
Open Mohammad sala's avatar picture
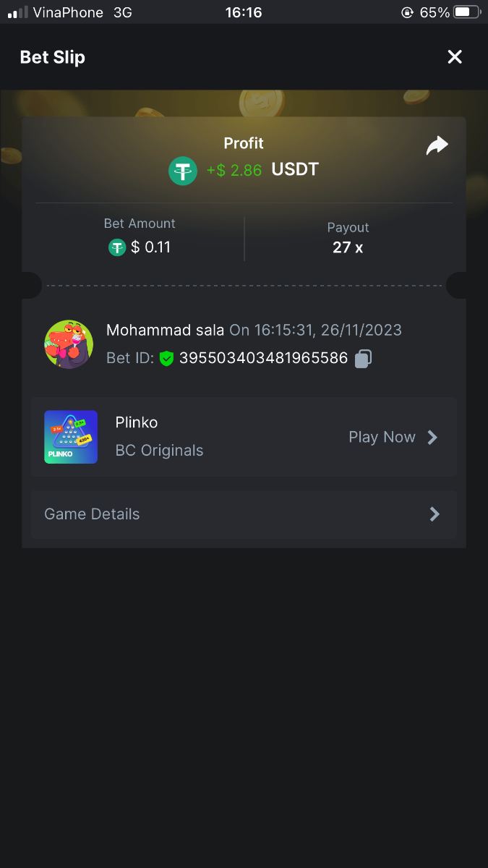click(69, 344)
